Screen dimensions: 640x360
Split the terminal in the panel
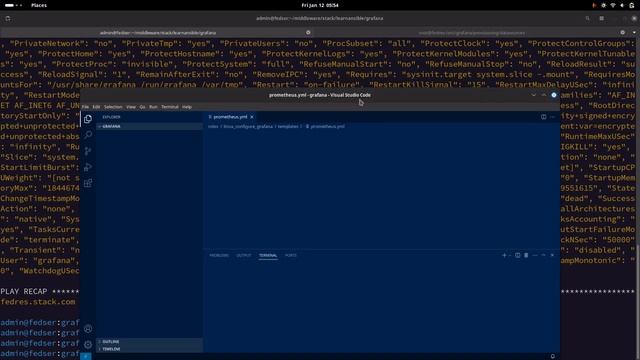pyautogui.click(x=518, y=255)
